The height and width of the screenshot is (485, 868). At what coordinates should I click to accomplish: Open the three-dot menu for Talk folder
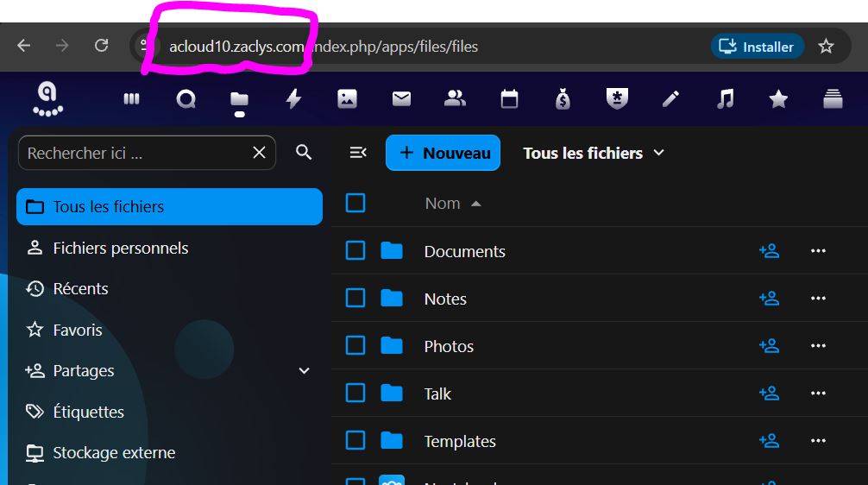click(818, 394)
